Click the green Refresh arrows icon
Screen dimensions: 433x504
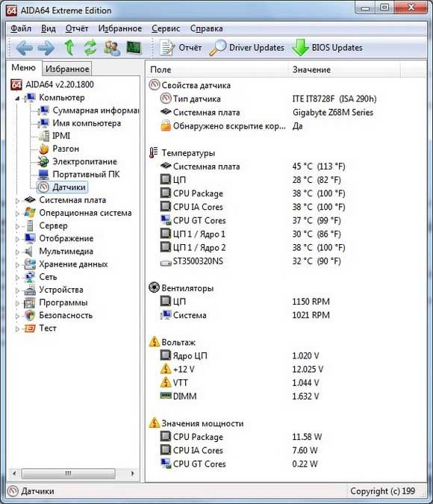click(90, 48)
